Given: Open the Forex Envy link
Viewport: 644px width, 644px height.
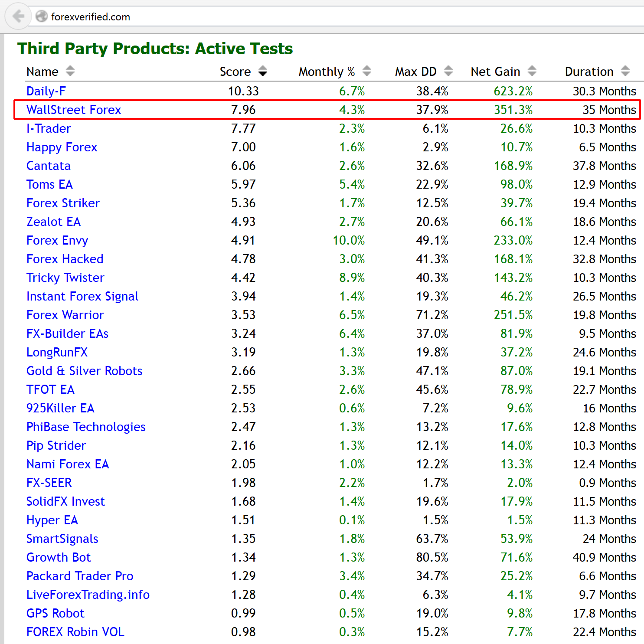Looking at the screenshot, I should click(x=57, y=240).
